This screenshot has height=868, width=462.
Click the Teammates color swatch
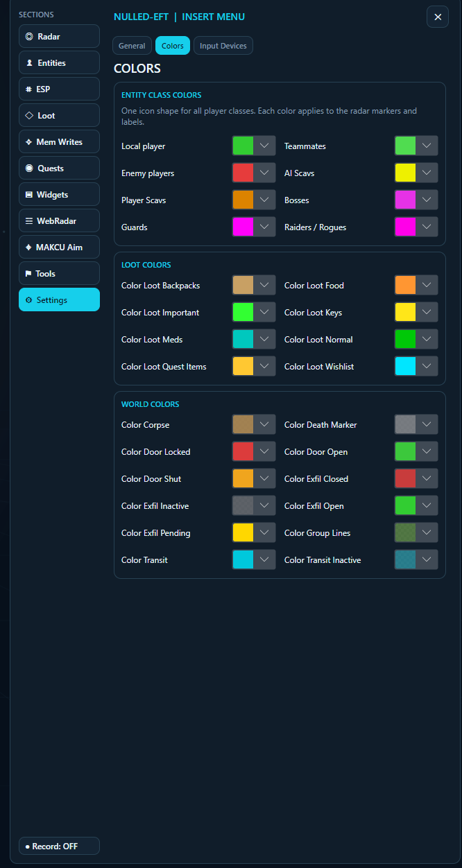pyautogui.click(x=406, y=146)
